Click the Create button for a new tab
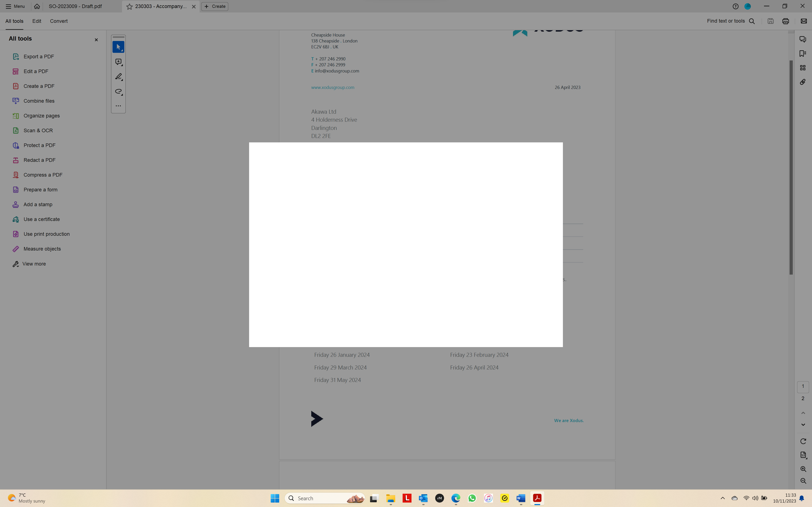The image size is (812, 507). pyautogui.click(x=214, y=6)
